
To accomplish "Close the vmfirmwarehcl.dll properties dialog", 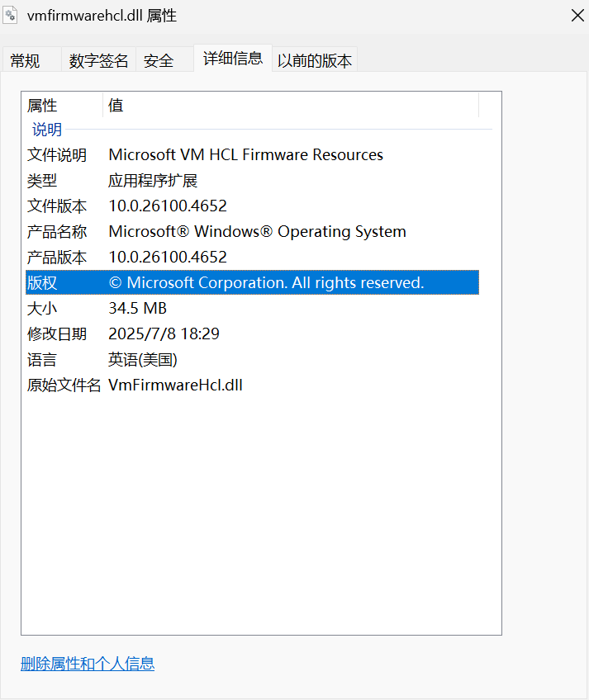I will [x=577, y=16].
